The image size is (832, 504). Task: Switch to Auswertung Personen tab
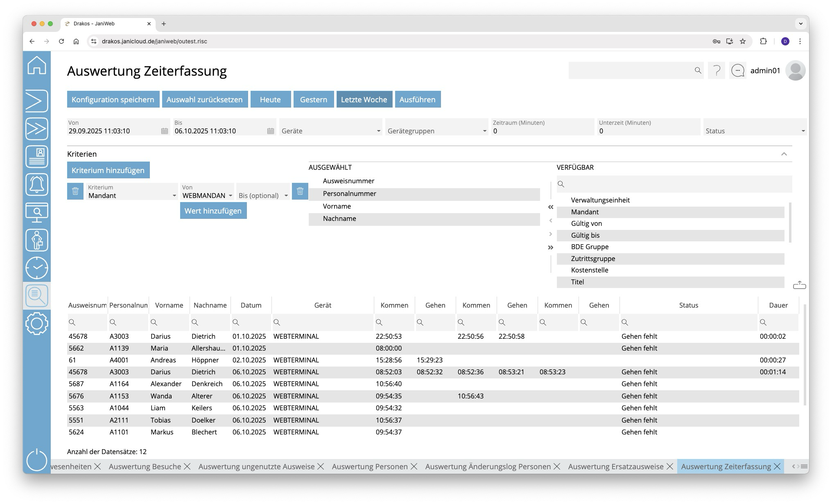(x=369, y=466)
